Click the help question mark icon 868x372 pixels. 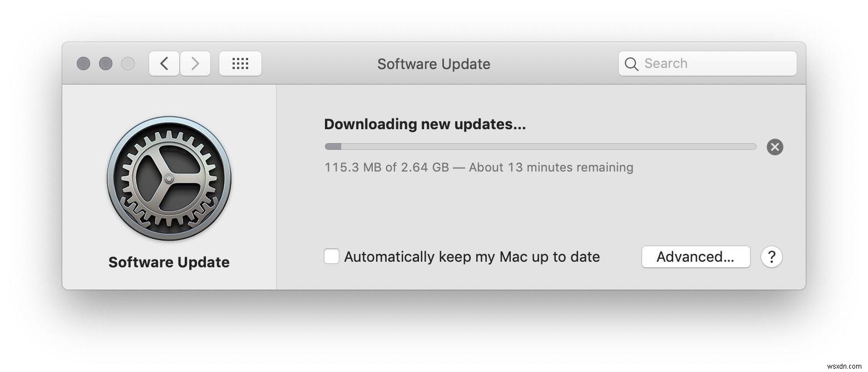coord(772,257)
